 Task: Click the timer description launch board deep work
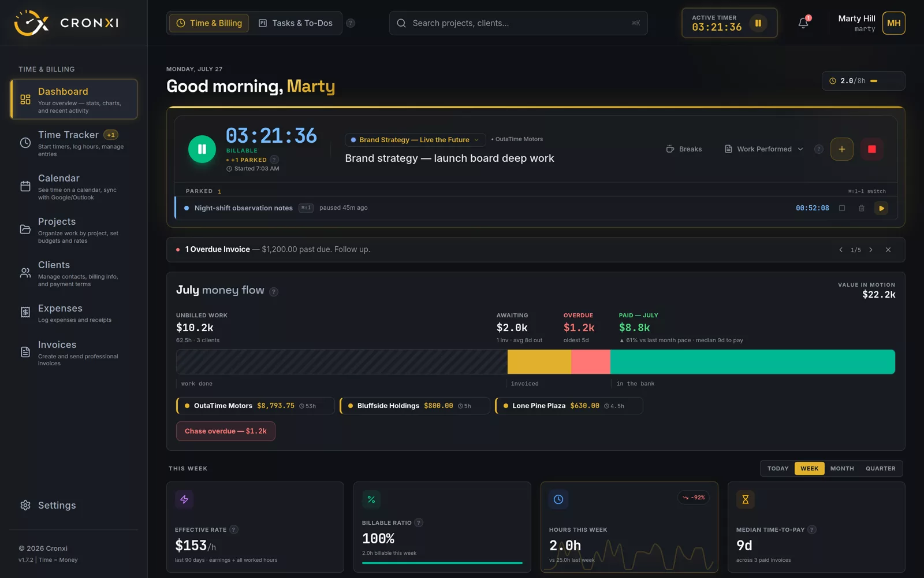tap(449, 158)
